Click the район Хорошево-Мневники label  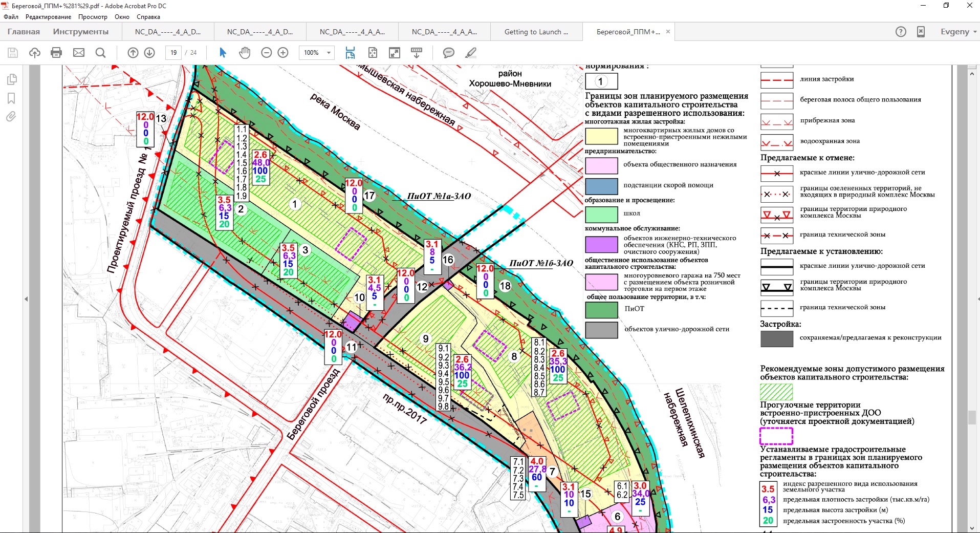pyautogui.click(x=510, y=79)
